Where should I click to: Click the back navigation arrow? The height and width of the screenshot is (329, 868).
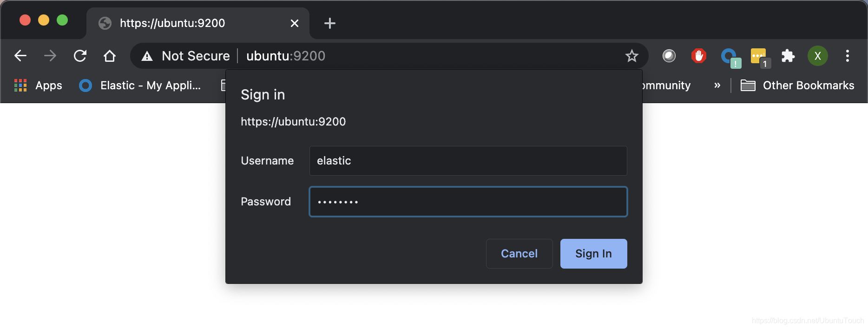pos(20,56)
